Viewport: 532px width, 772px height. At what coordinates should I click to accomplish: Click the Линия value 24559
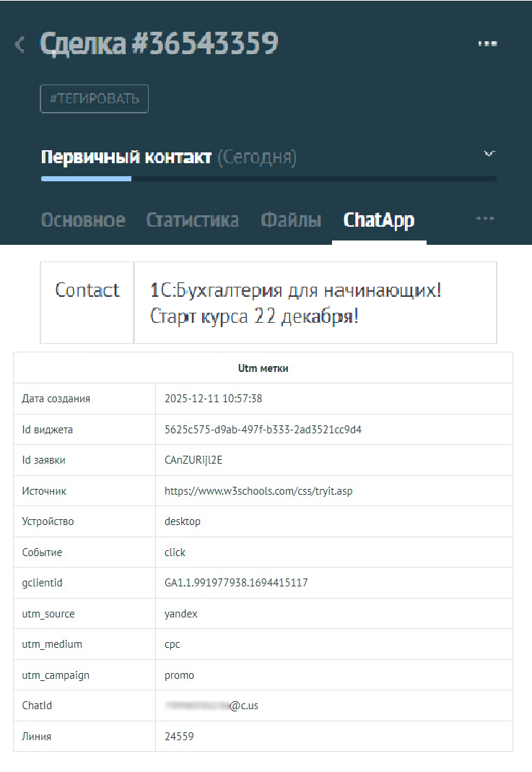click(x=179, y=737)
